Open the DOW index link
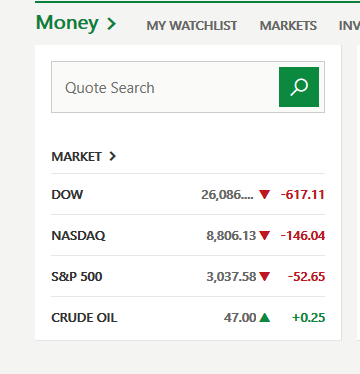Image resolution: width=360 pixels, height=374 pixels. (x=67, y=194)
